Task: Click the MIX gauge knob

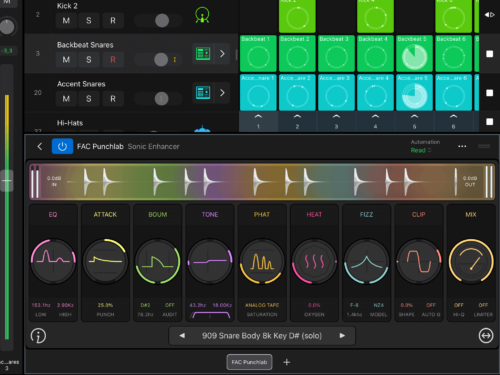Action: pyautogui.click(x=471, y=261)
